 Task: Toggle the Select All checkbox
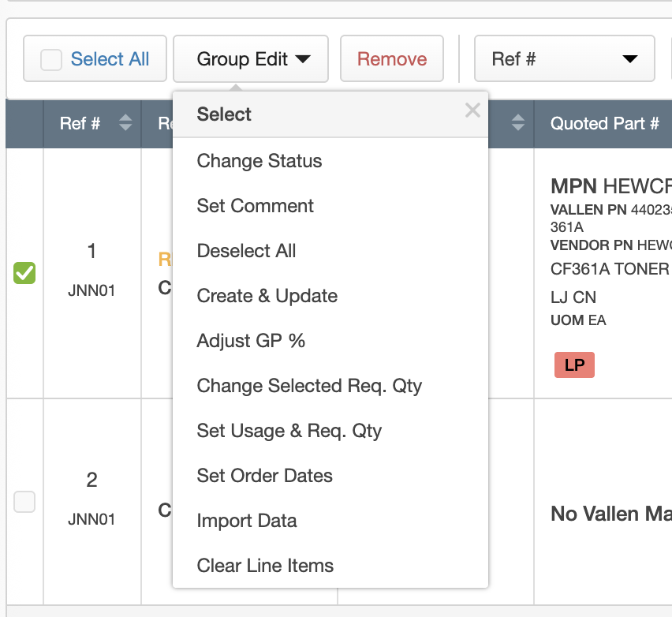[x=51, y=59]
